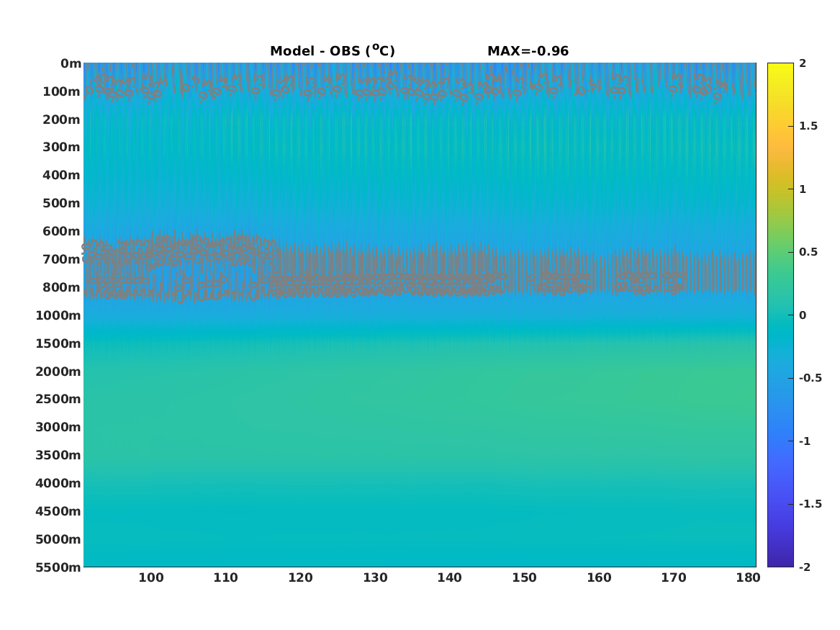Select the 'MAX=-0.96' annotation text

tap(528, 51)
